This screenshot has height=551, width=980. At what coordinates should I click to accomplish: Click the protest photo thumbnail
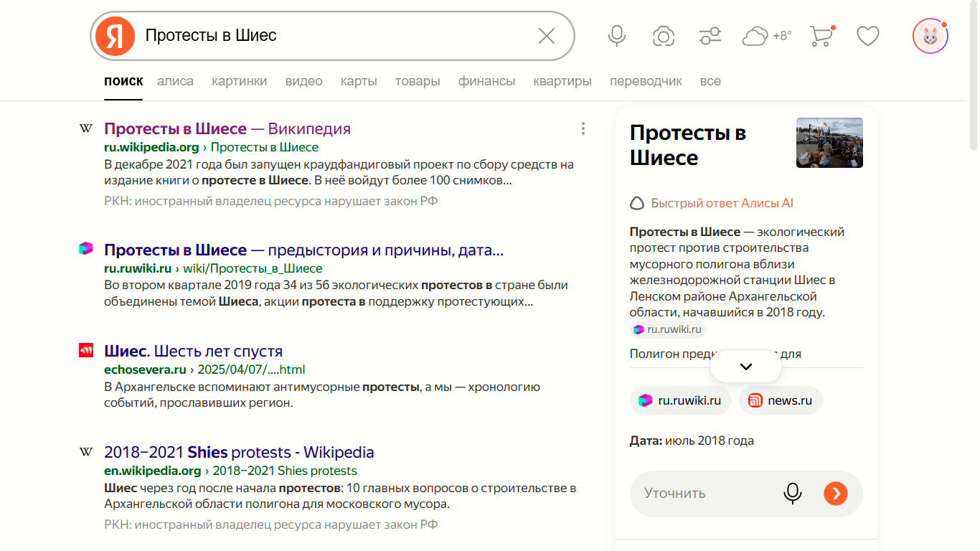tap(829, 143)
